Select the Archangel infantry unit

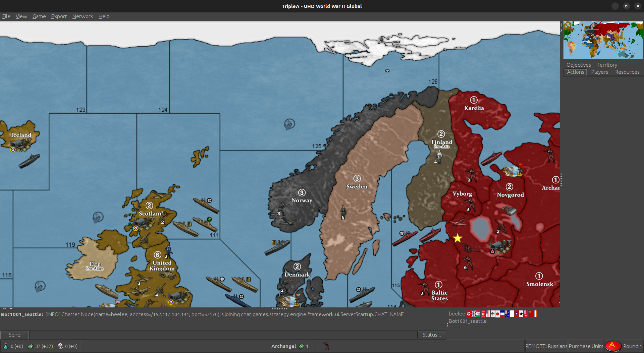point(549,155)
